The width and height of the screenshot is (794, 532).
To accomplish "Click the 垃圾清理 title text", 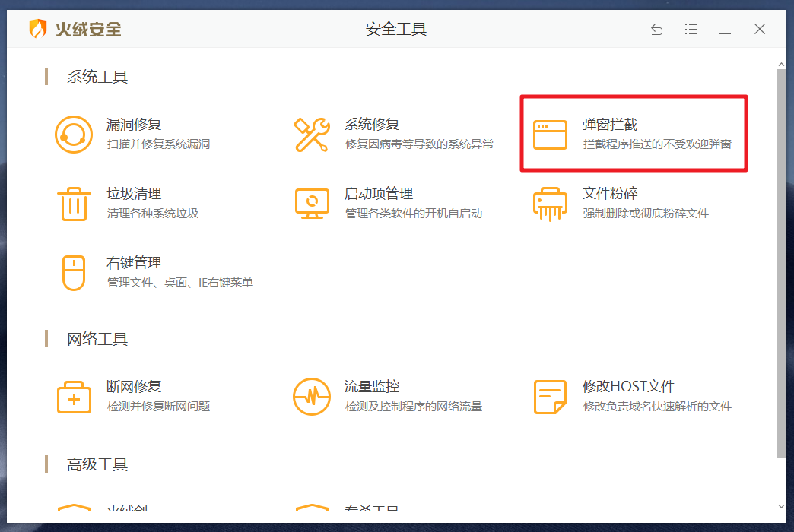I will (x=134, y=193).
